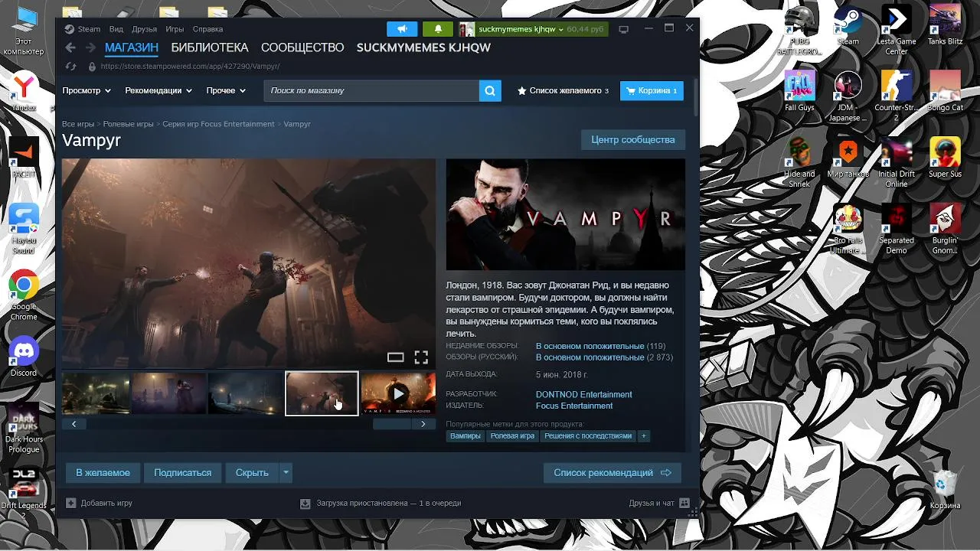Click the Все игры breadcrumb
The width and height of the screenshot is (980, 551).
click(x=78, y=124)
